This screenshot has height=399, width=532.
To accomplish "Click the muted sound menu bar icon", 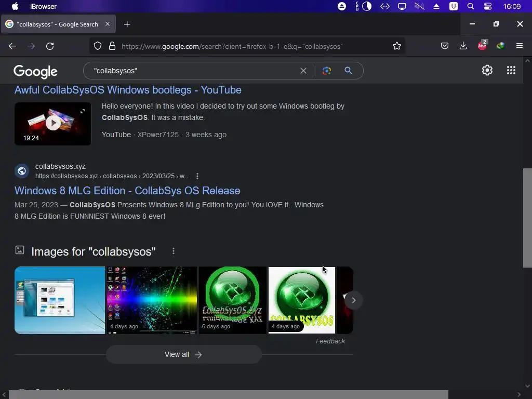I will click(419, 6).
